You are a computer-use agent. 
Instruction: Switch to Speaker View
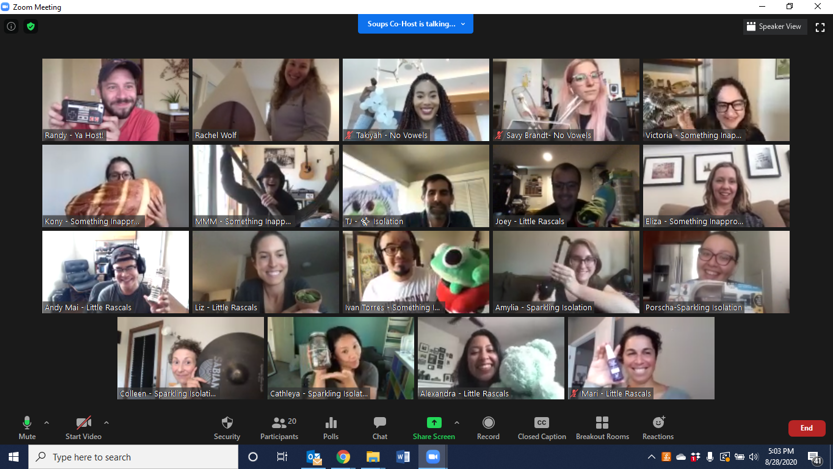pyautogui.click(x=775, y=27)
